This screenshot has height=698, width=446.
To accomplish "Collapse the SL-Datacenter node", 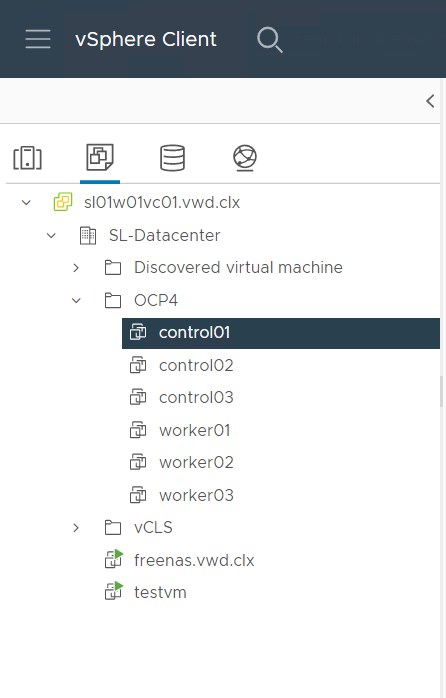I will click(x=51, y=235).
